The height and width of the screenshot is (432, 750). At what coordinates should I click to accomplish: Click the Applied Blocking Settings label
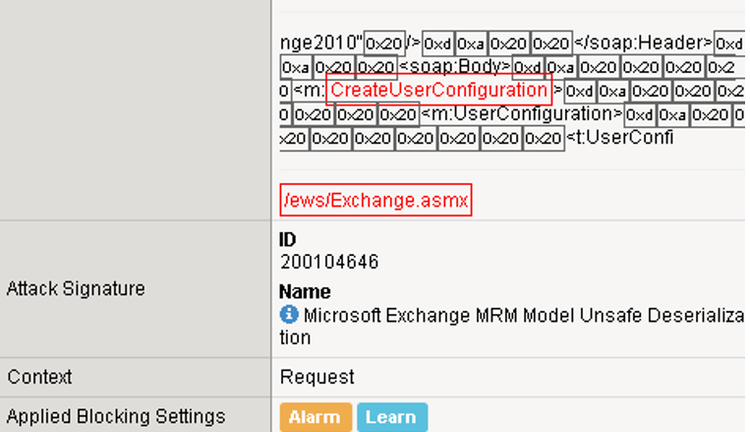click(x=116, y=416)
